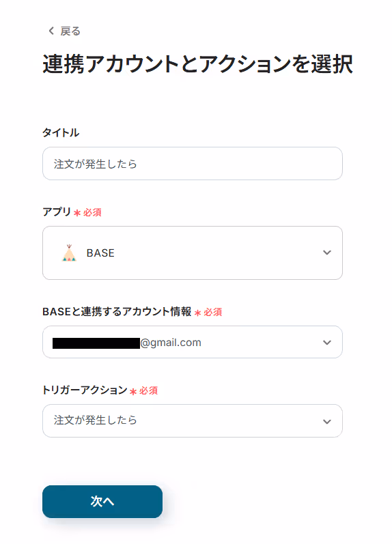Click the トリガーアクション label text
Viewport: 392px width, 544px height.
85,390
